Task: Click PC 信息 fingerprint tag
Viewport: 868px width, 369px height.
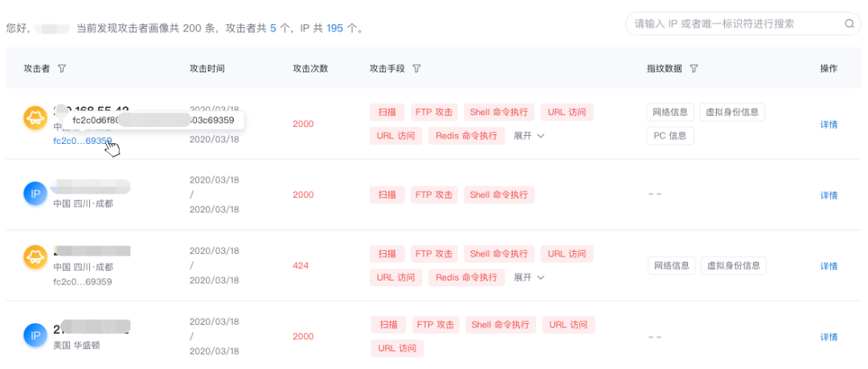Action: click(669, 136)
